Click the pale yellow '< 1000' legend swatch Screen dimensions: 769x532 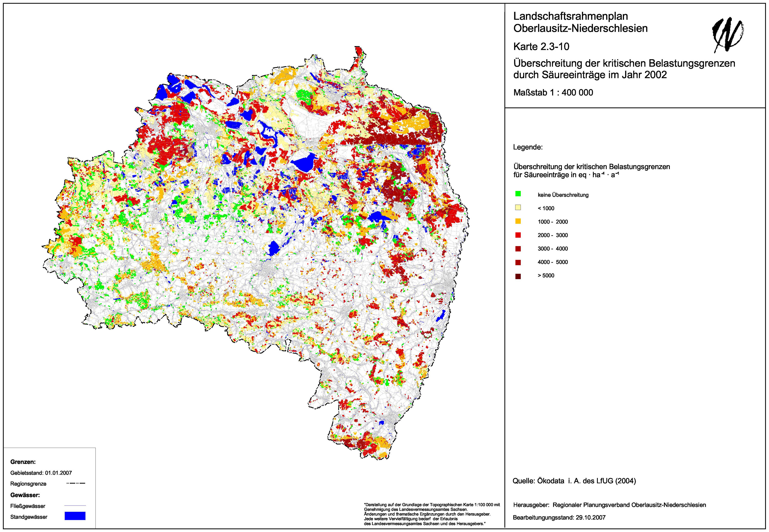click(x=518, y=207)
